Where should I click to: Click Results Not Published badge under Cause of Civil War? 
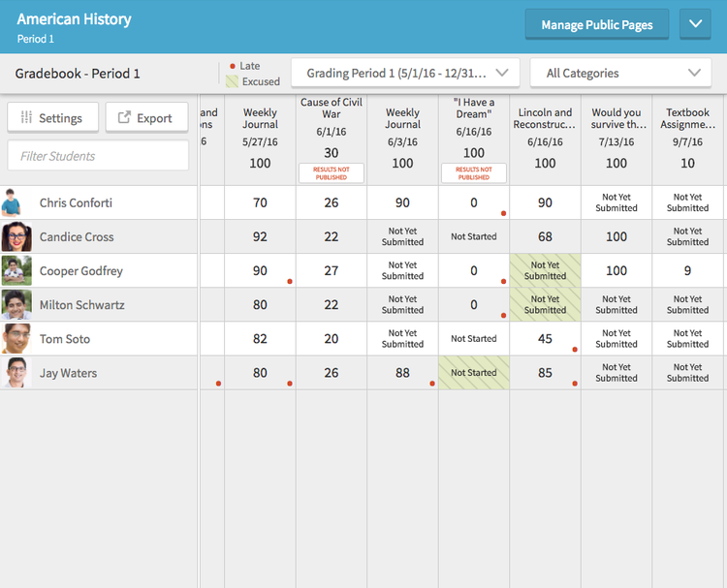pos(332,173)
